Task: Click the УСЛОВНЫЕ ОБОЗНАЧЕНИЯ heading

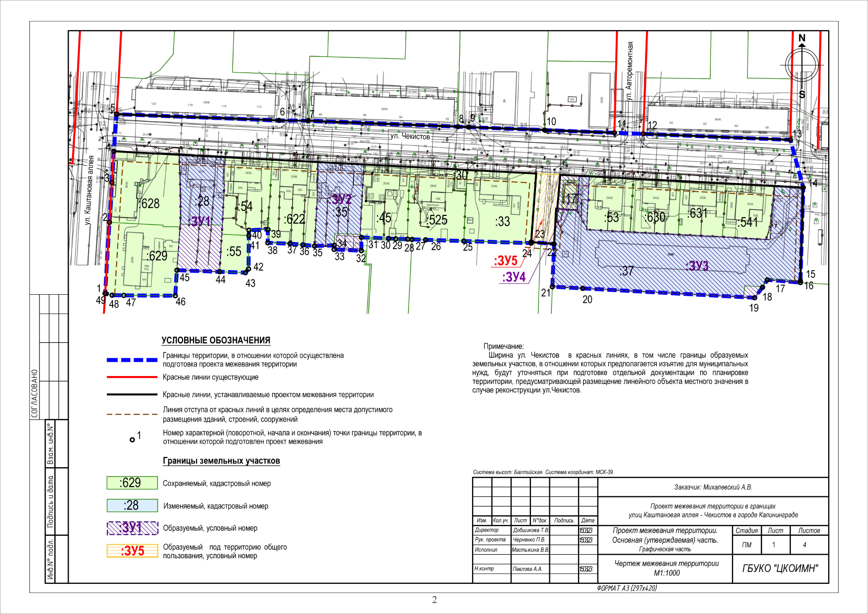Action: [216, 340]
